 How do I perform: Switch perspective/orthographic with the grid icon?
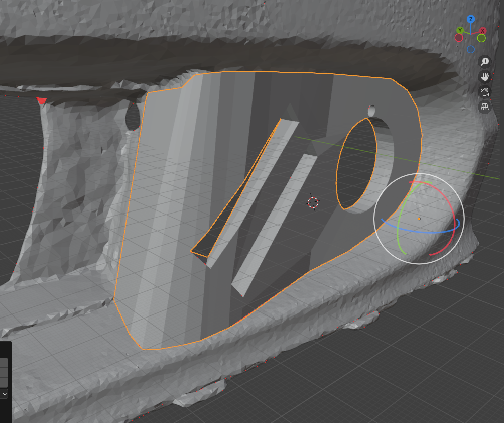pyautogui.click(x=485, y=107)
